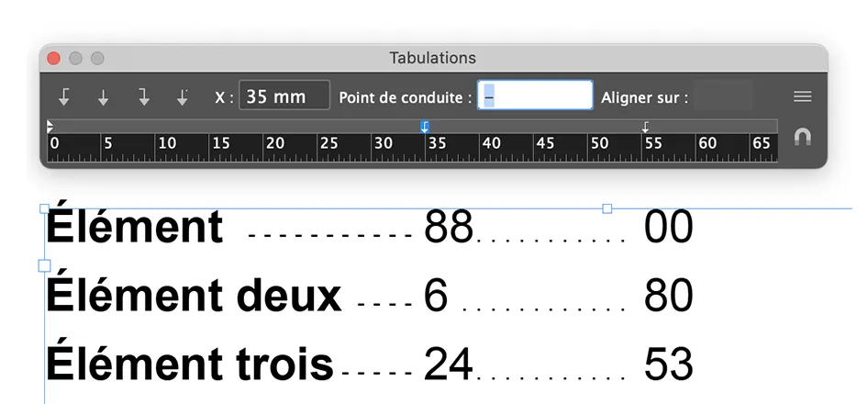Select the left-justified tab icon
The width and height of the screenshot is (868, 404).
[63, 96]
